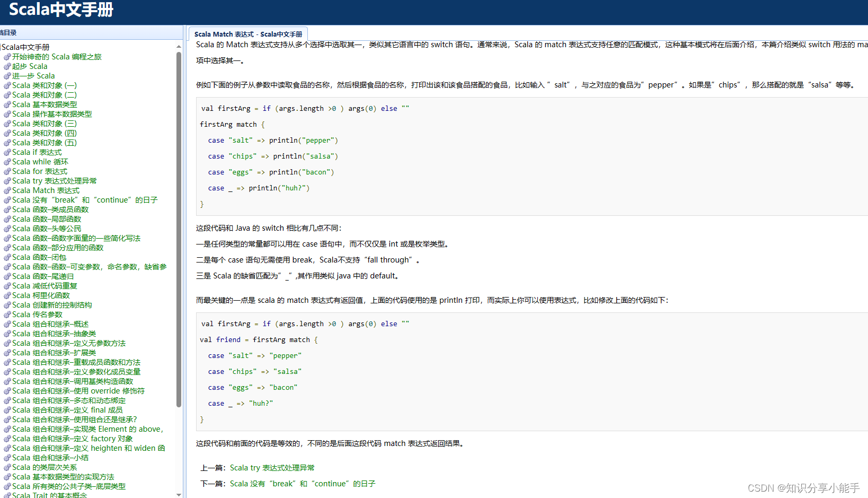
Task: Open Scala 组合和继承–使用组合还是继承?
Action: tap(75, 420)
